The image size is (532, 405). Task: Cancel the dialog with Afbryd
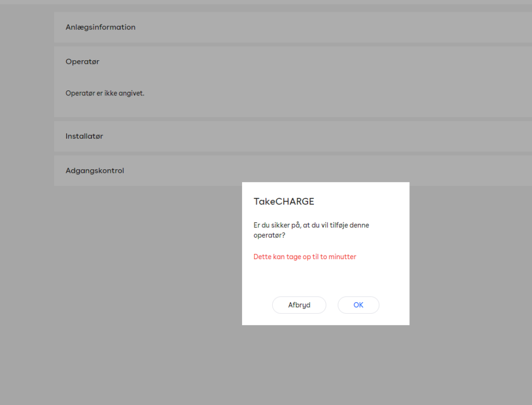pyautogui.click(x=299, y=305)
